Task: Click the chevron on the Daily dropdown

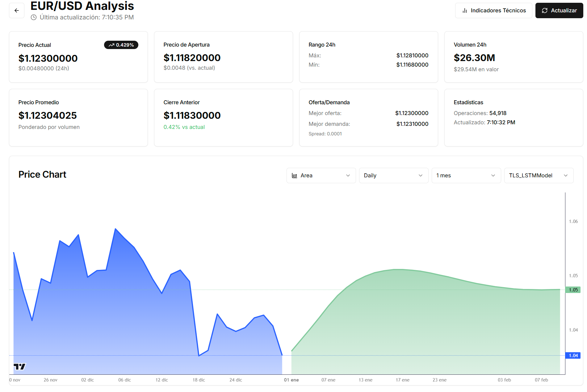Action: pyautogui.click(x=421, y=175)
